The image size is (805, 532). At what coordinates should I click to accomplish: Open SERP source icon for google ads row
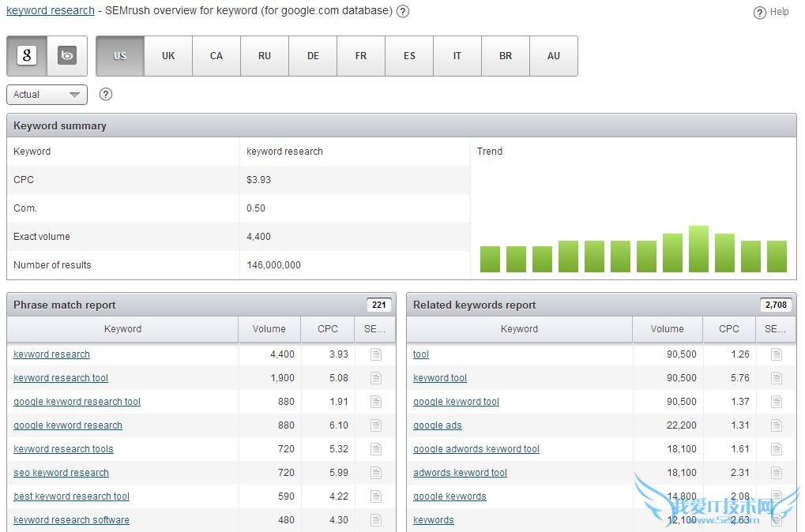tap(777, 425)
